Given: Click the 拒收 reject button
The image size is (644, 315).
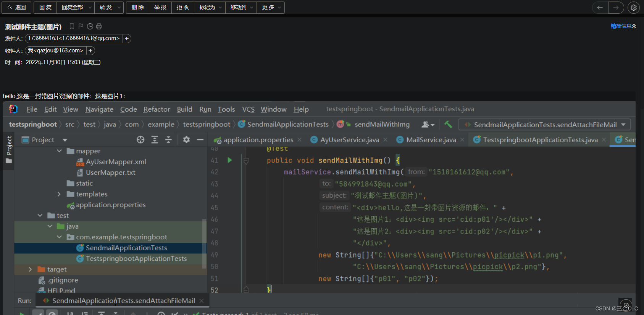Looking at the screenshot, I should pyautogui.click(x=183, y=7).
